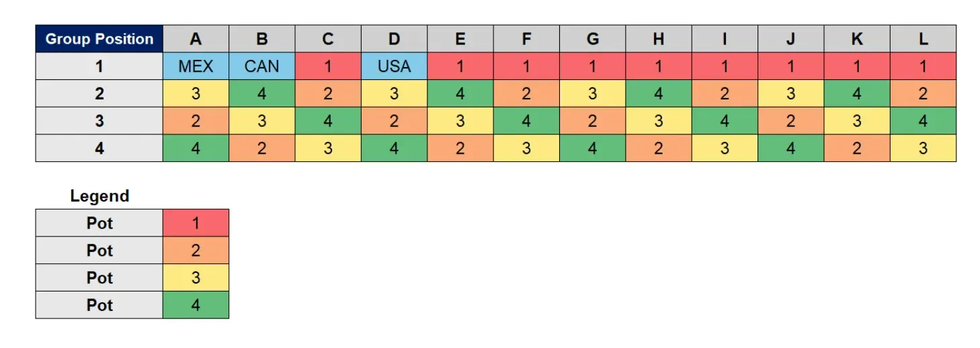Image resolution: width=980 pixels, height=348 pixels.
Task: Click the yellow Pot 3 legend swatch
Action: [x=196, y=277]
